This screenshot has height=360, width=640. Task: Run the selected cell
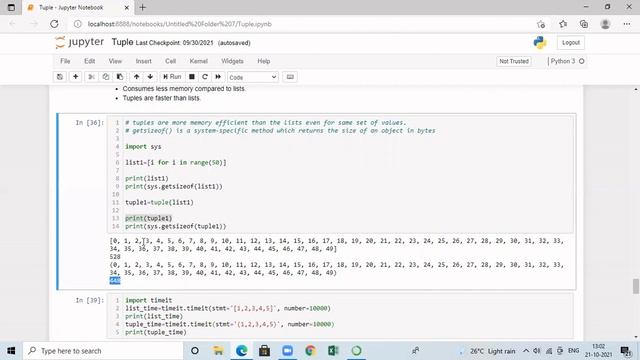(172, 77)
